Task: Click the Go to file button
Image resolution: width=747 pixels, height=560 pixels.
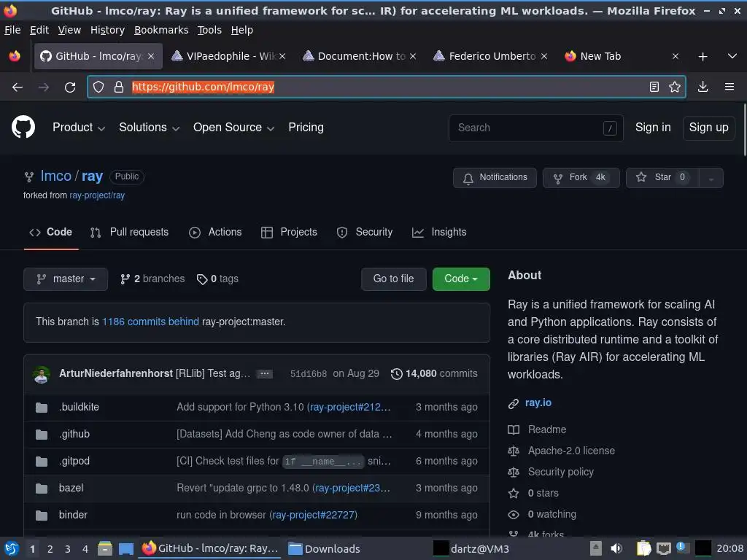Action: 393,279
